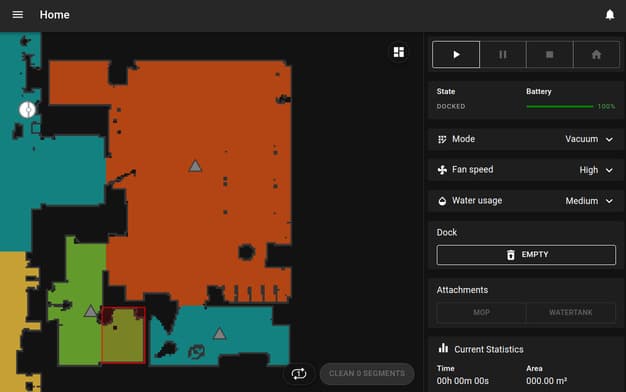Image resolution: width=626 pixels, height=392 pixels.
Task: Send robot home with house icon
Action: pos(596,54)
